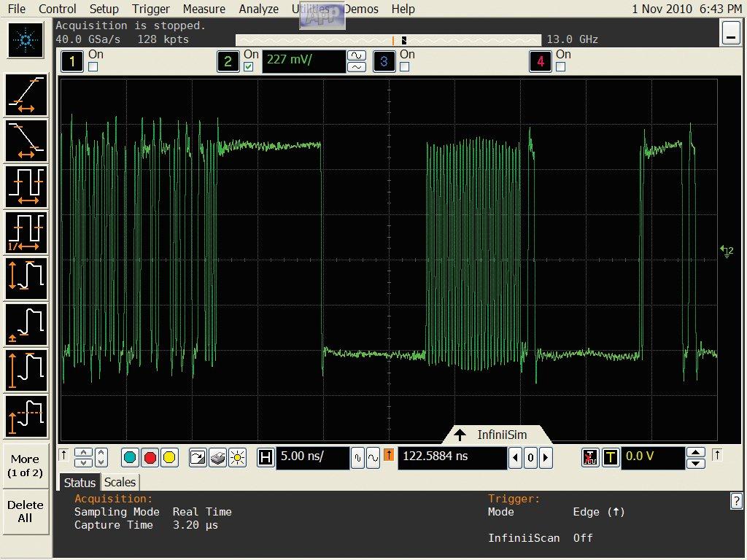Click the period measurement icon
The height and width of the screenshot is (560, 747).
(27, 187)
